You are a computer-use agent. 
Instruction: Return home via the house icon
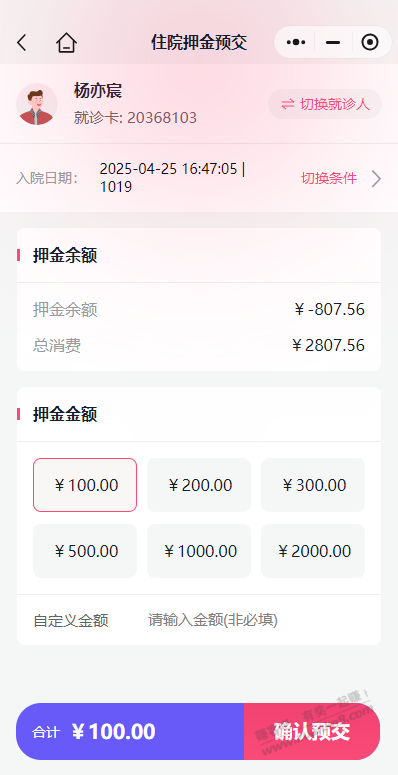[66, 43]
